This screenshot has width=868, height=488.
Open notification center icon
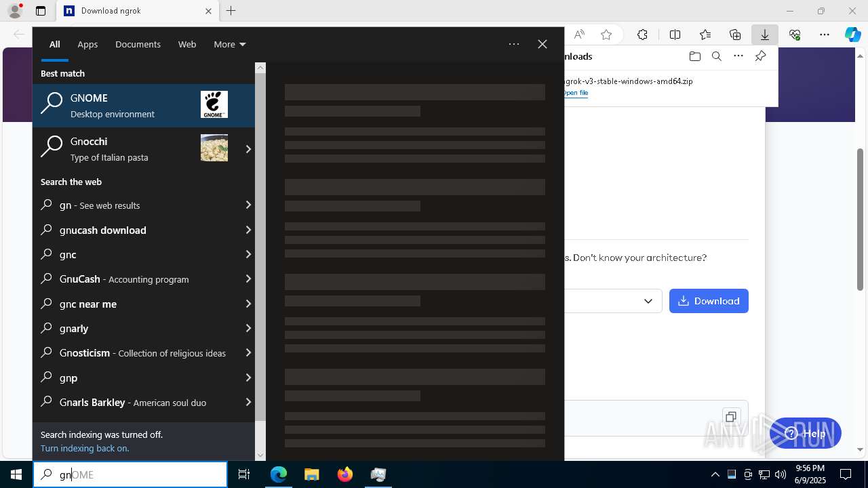pos(846,474)
